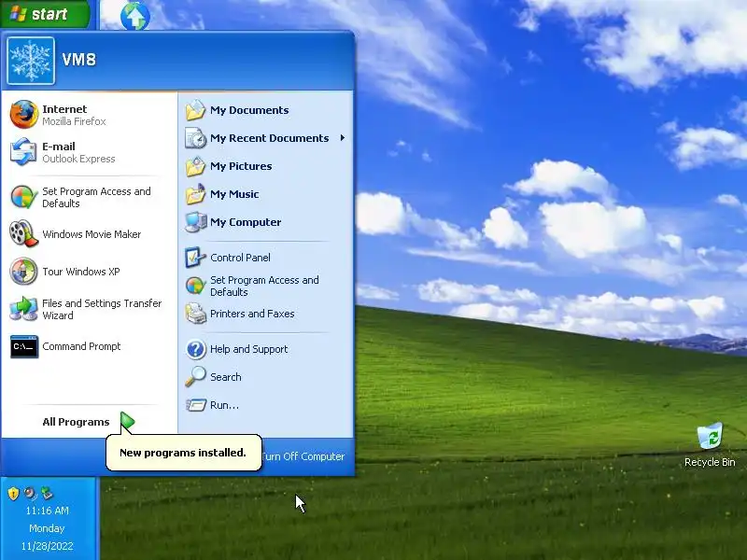Click the globe icon beside Start
Screen dimensions: 747x560
135,16
